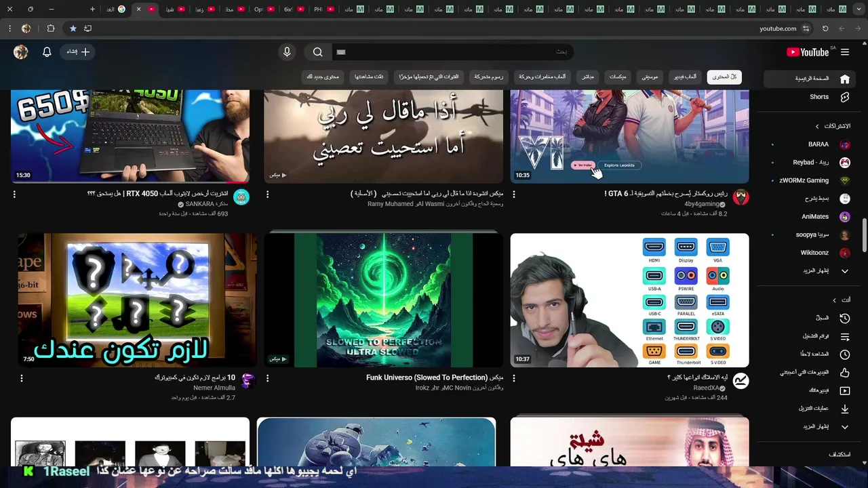Viewport: 868px width, 488px height.
Task: Open the Create (إنشاء) button
Action: click(x=77, y=52)
